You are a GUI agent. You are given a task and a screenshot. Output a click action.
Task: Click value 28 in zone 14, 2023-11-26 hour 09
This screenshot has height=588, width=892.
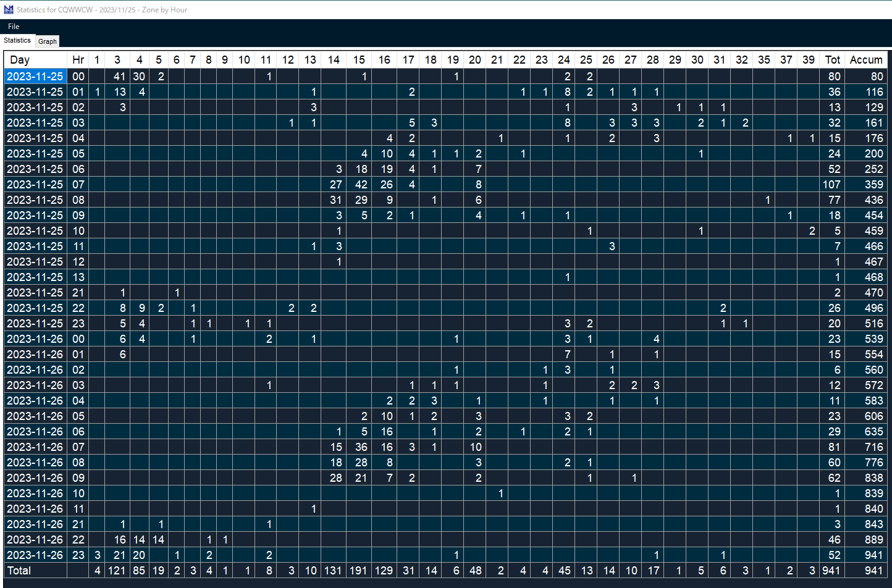pos(334,478)
